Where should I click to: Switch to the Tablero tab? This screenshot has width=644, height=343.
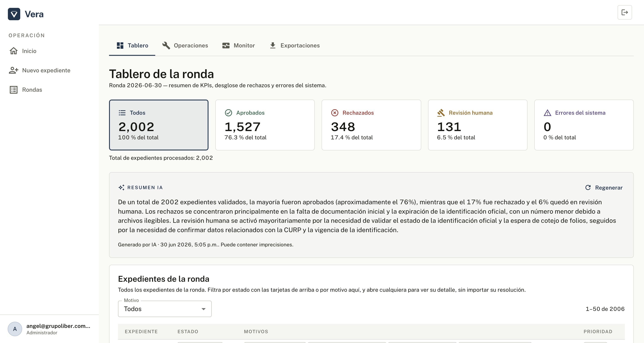[132, 46]
